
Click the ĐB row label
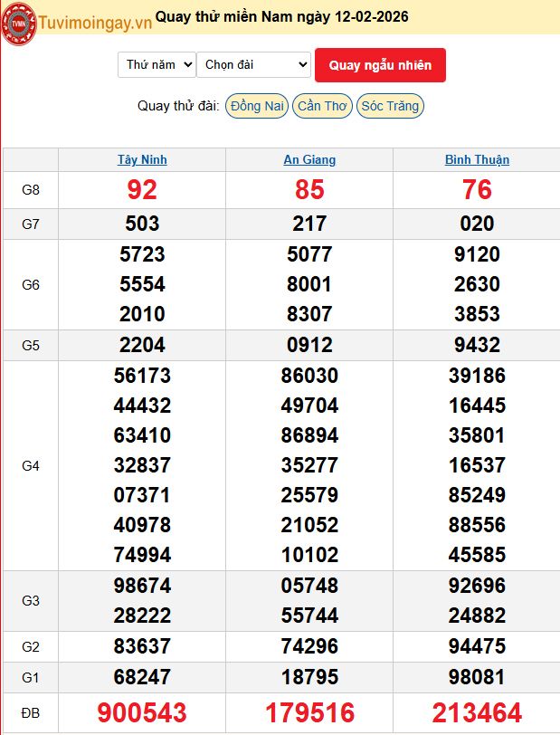[x=31, y=713]
